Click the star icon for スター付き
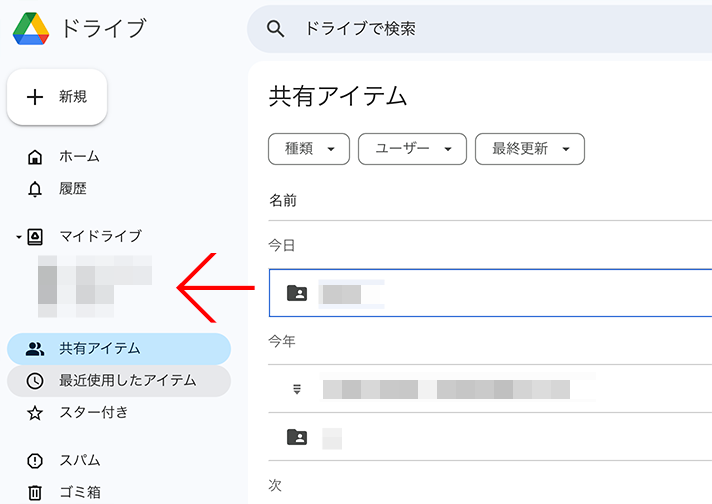This screenshot has width=712, height=504. [x=35, y=412]
